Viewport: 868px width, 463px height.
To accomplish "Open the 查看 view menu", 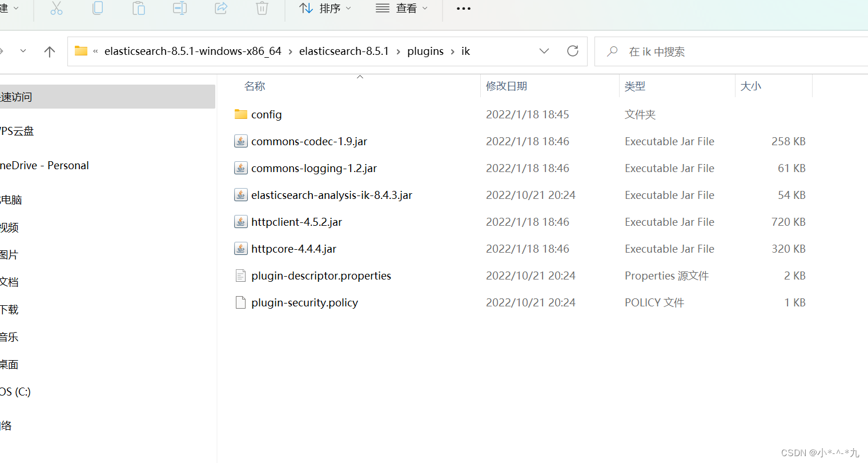I will (x=401, y=9).
